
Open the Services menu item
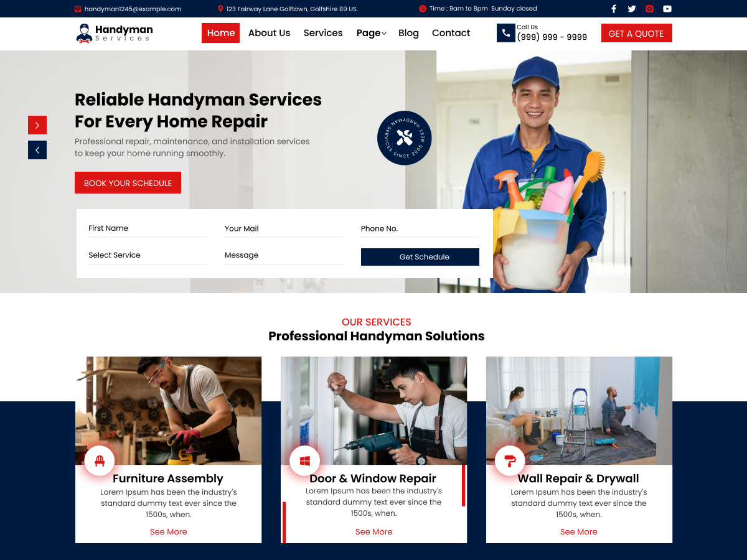pos(323,33)
